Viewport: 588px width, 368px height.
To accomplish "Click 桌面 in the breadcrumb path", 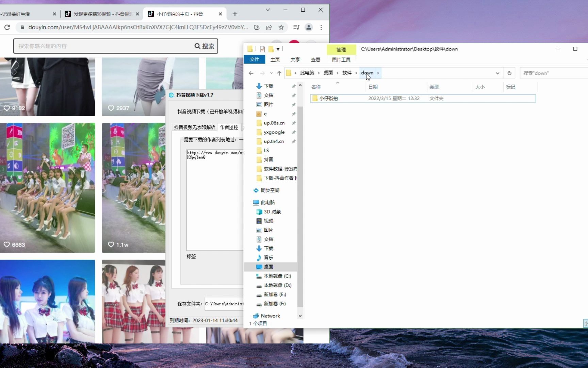I will click(328, 73).
